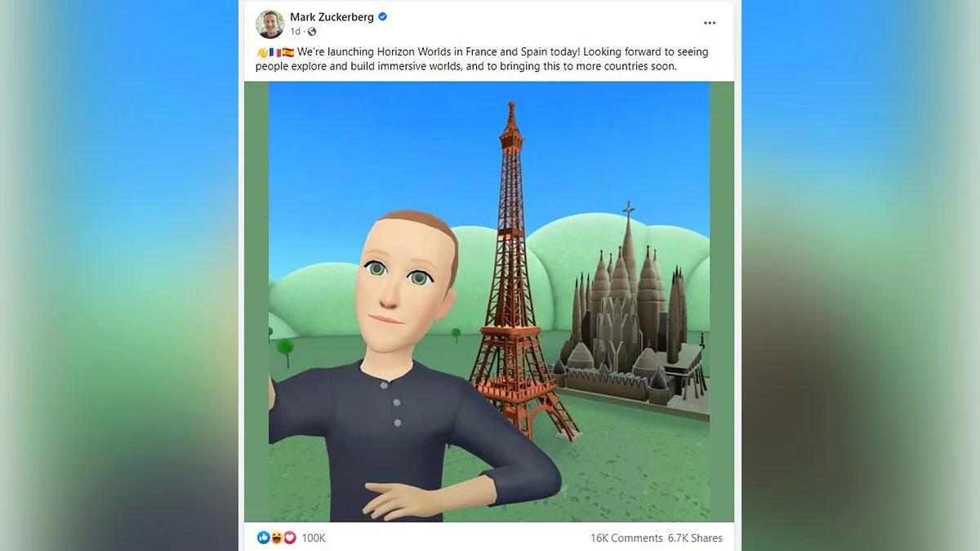The image size is (980, 551).
Task: View the 100K reactions count
Action: [314, 538]
